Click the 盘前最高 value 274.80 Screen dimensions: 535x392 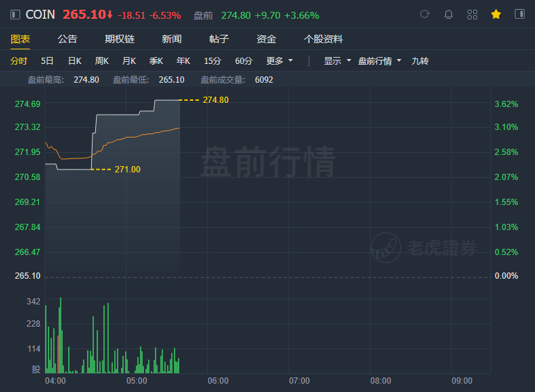86,80
